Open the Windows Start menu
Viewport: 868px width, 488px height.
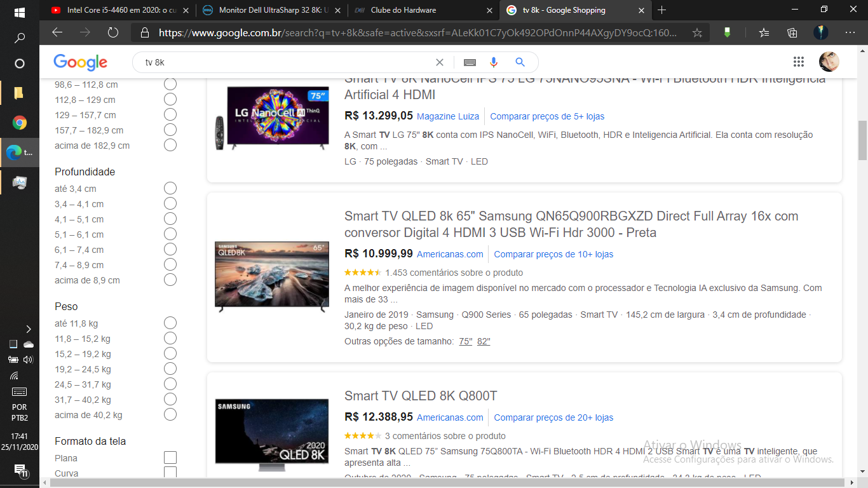click(x=19, y=12)
